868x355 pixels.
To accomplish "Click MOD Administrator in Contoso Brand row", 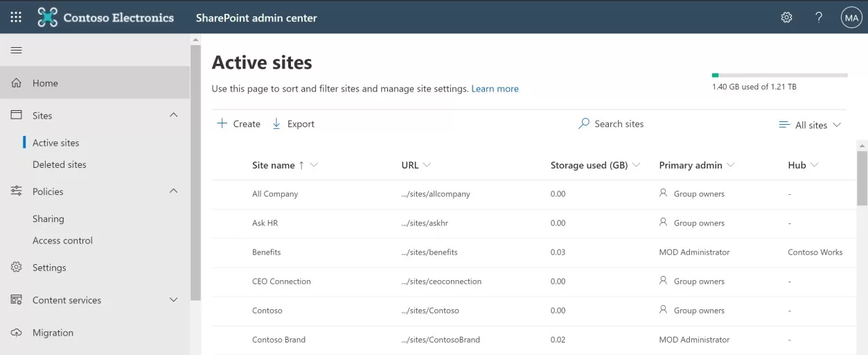I will coord(694,340).
